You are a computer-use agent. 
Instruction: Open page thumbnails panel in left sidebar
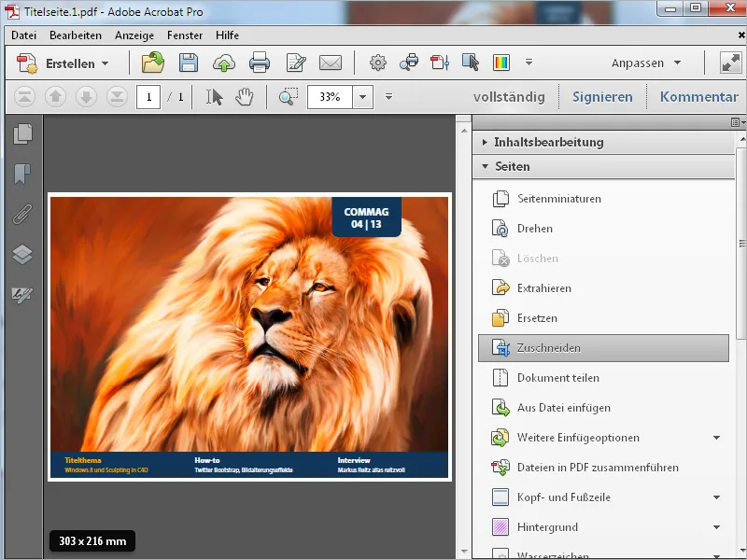pyautogui.click(x=22, y=133)
